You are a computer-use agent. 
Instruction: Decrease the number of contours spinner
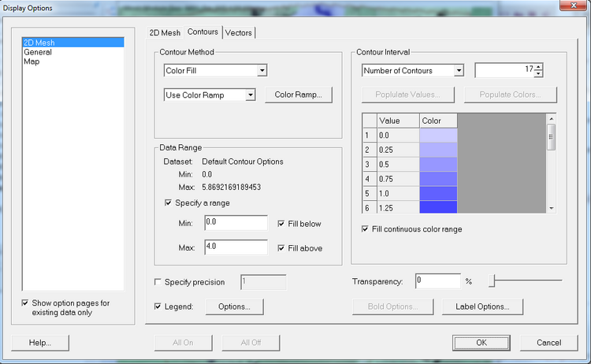click(x=538, y=74)
